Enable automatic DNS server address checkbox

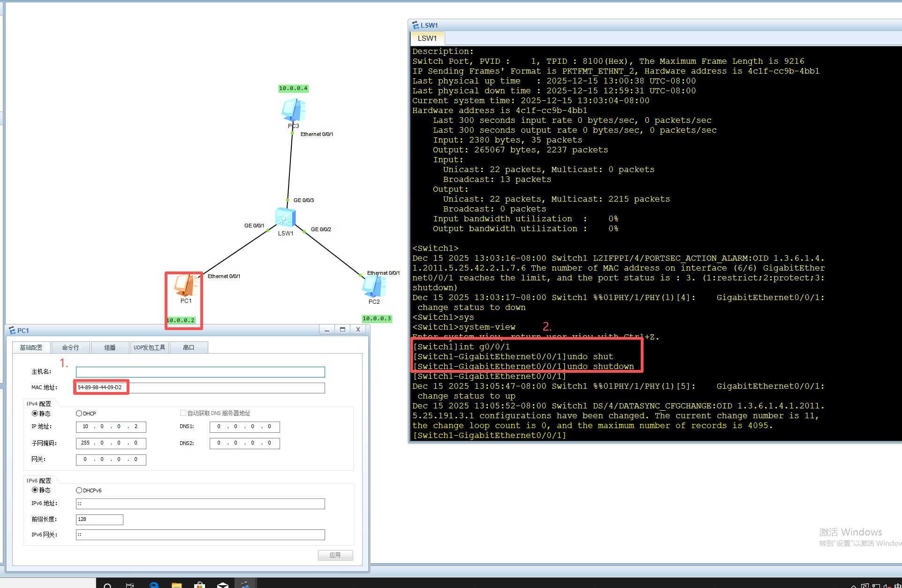coord(183,413)
